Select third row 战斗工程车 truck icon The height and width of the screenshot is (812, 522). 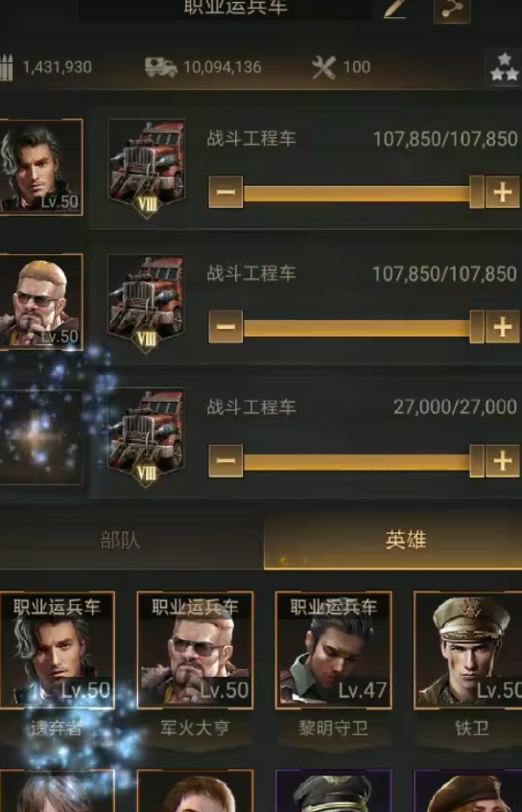pos(147,437)
